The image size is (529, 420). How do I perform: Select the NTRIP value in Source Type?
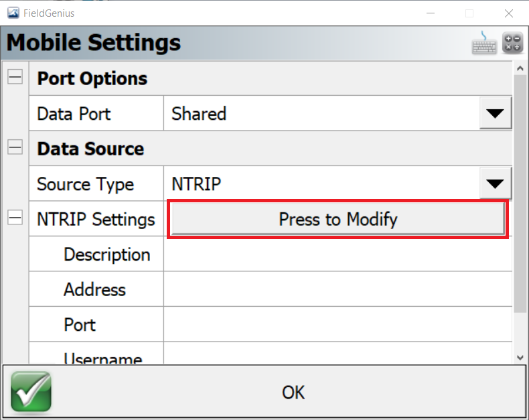click(x=196, y=184)
